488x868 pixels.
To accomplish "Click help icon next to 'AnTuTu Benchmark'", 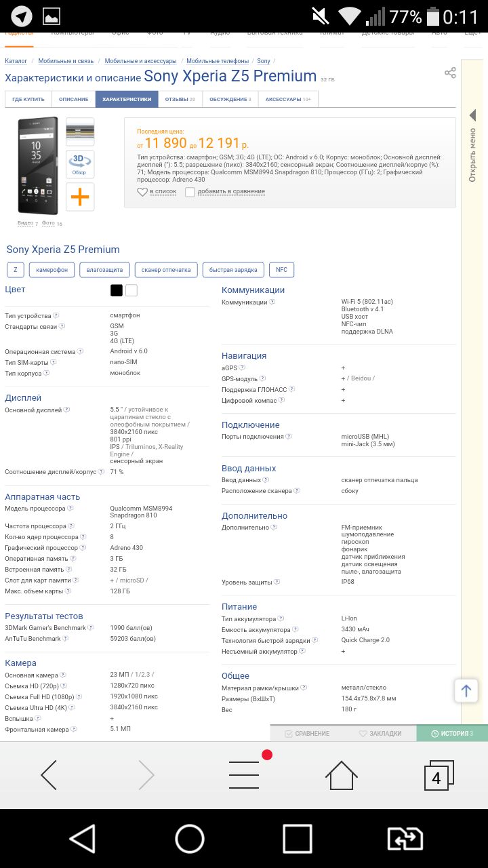I will 66,639.
